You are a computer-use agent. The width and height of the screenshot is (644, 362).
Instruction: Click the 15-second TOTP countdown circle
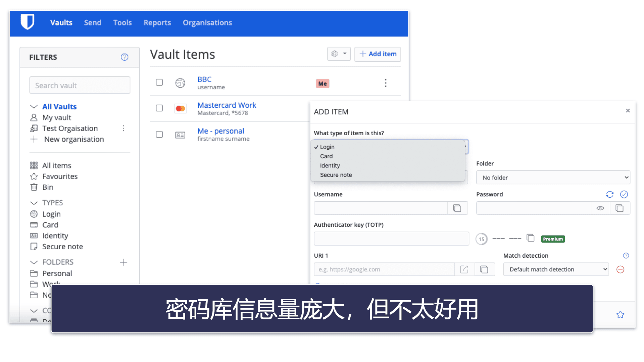pos(482,239)
